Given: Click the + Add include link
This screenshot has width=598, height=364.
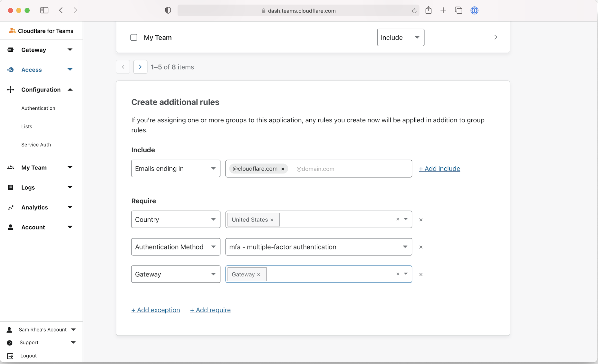Looking at the screenshot, I should pos(439,169).
